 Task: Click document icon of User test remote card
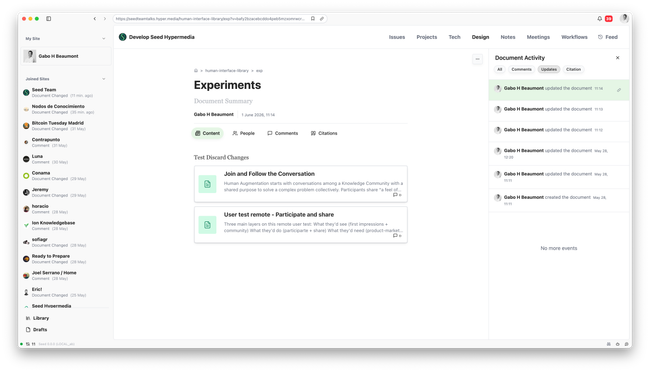pos(207,225)
